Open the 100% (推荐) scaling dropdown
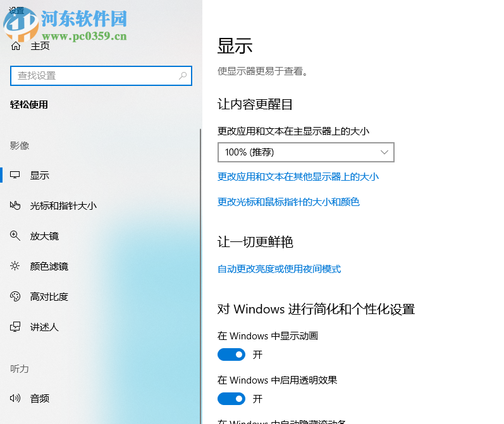This screenshot has width=504, height=424. (x=305, y=152)
